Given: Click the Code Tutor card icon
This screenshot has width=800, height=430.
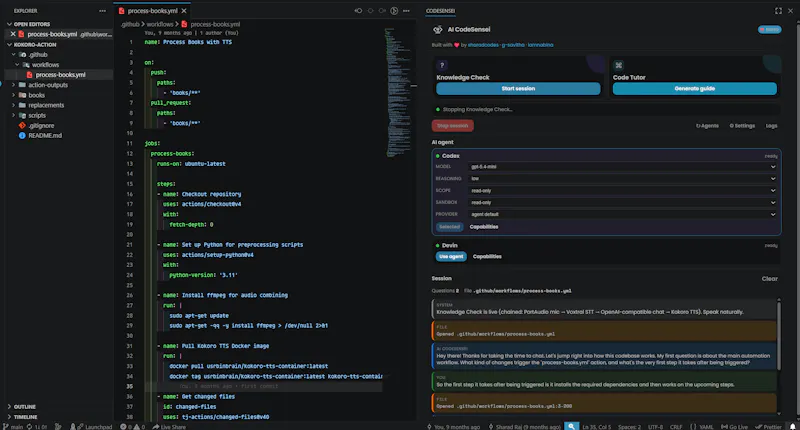Looking at the screenshot, I should click(x=618, y=65).
